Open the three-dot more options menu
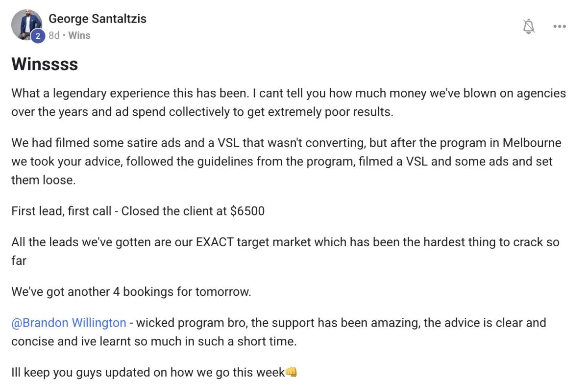The height and width of the screenshot is (387, 588). pos(560,26)
